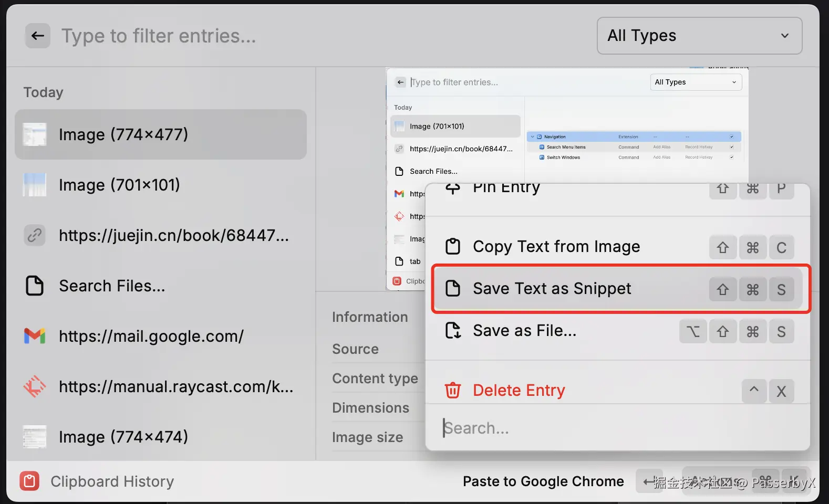
Task: Select the manual.raycast.com entry
Action: pos(161,386)
